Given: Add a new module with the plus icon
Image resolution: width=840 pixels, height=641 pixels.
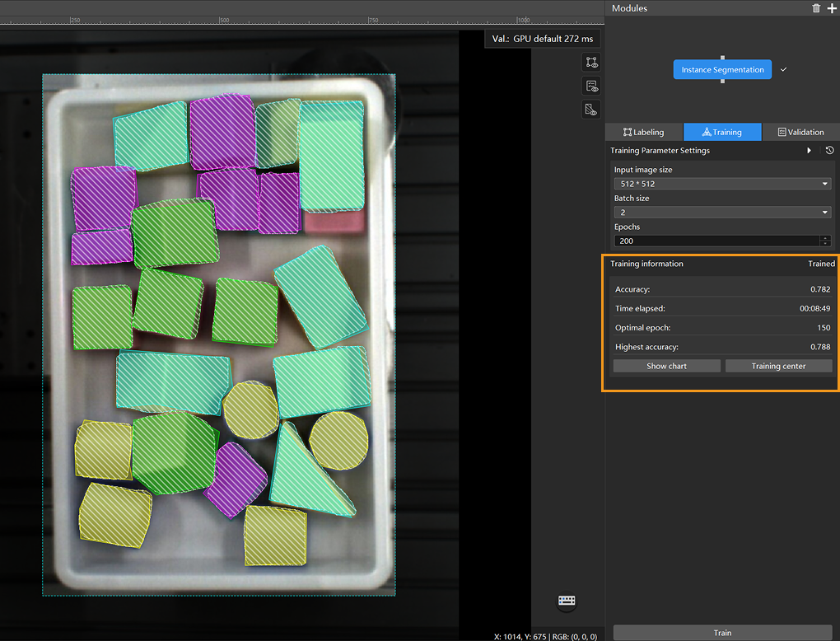Looking at the screenshot, I should click(x=831, y=8).
